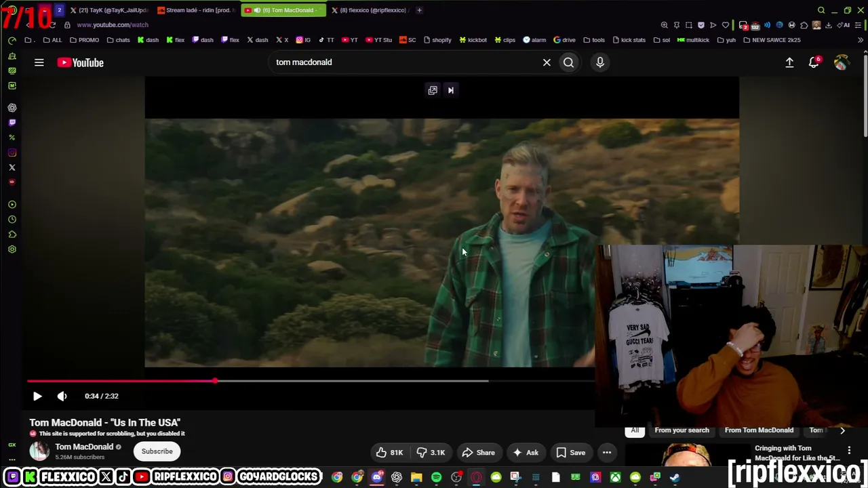
Task: Pin the page with the pushpin icon
Action: (x=677, y=25)
